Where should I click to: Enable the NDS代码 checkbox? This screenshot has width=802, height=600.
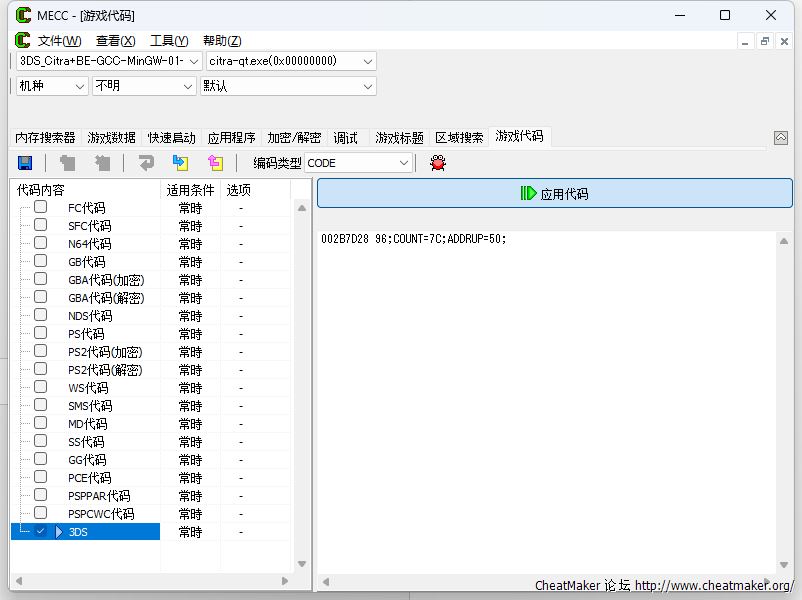(41, 315)
